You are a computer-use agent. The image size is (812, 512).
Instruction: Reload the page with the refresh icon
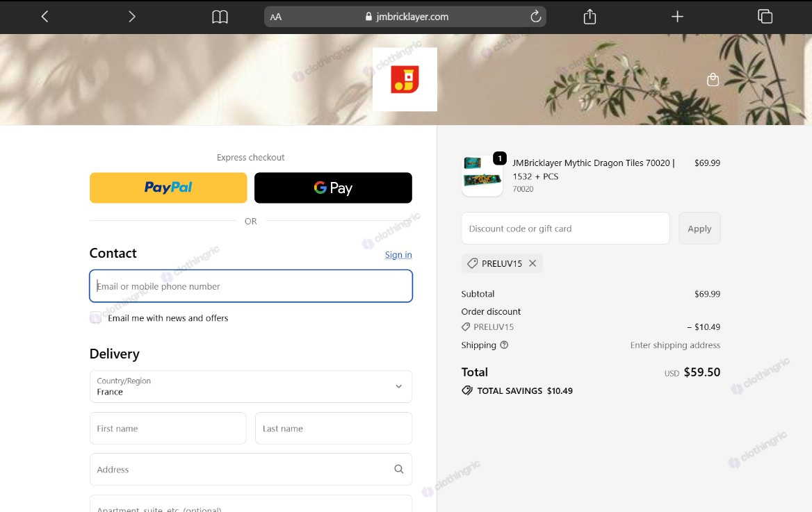tap(535, 17)
